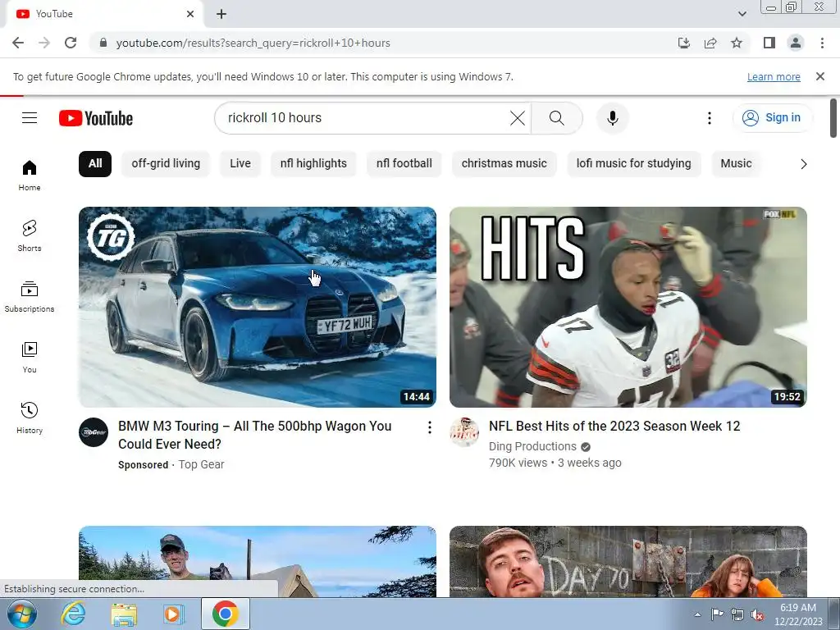Open Ding Productions channel name
This screenshot has height=630, width=840.
coord(532,446)
